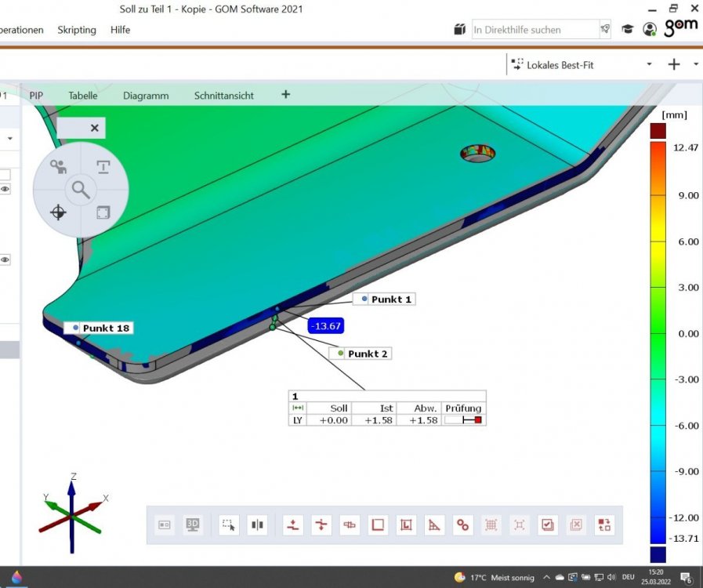
Task: Toggle the checkmark check-all toolbar icon
Action: point(547,524)
